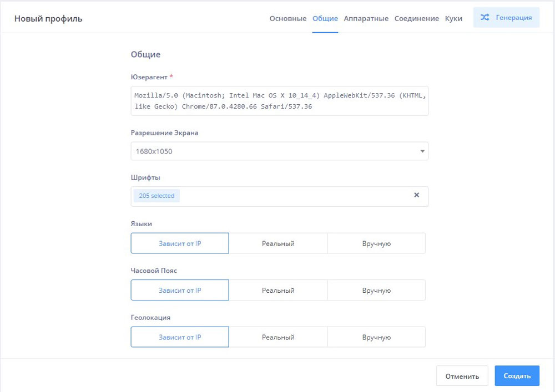
Task: Click the Отменить button
Action: [x=462, y=376]
